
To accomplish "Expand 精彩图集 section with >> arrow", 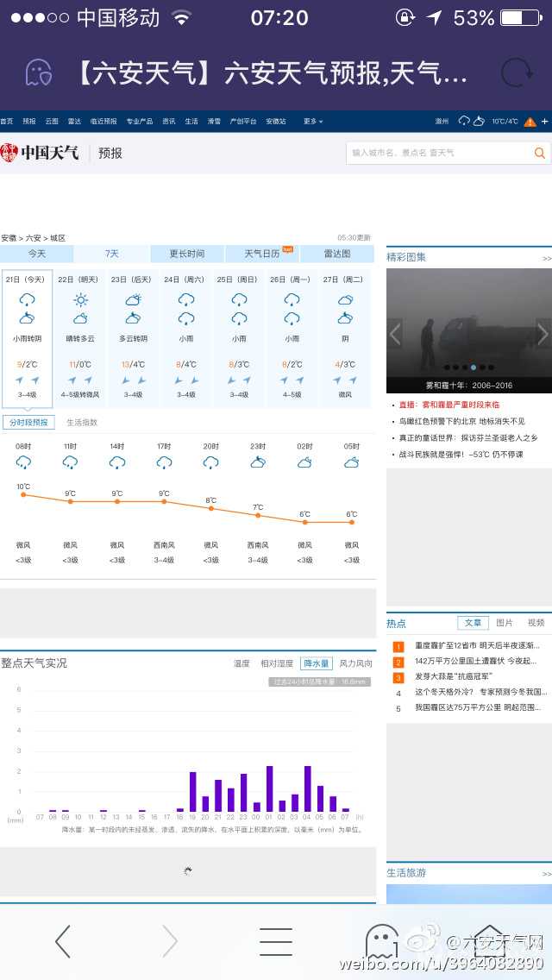I will (x=546, y=258).
